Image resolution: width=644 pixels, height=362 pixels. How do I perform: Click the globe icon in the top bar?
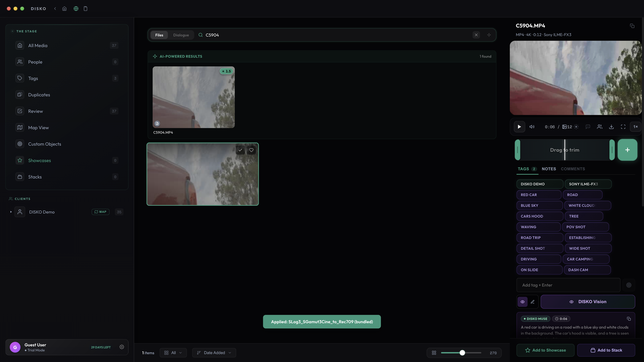click(76, 9)
